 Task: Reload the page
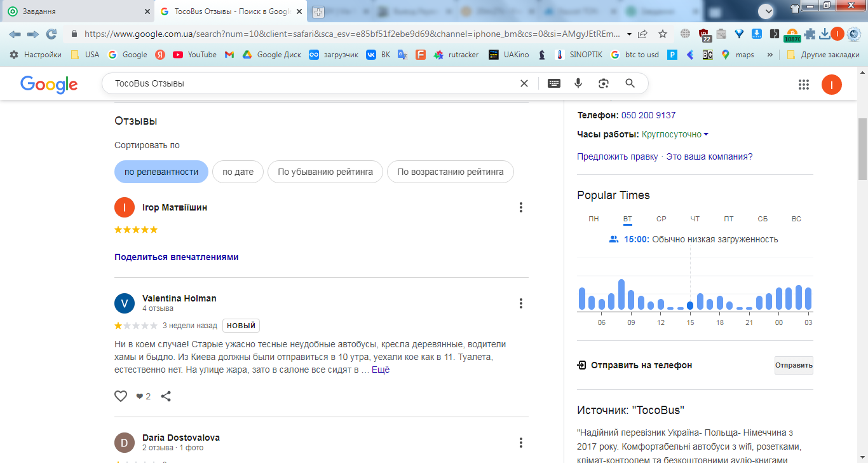tap(51, 34)
